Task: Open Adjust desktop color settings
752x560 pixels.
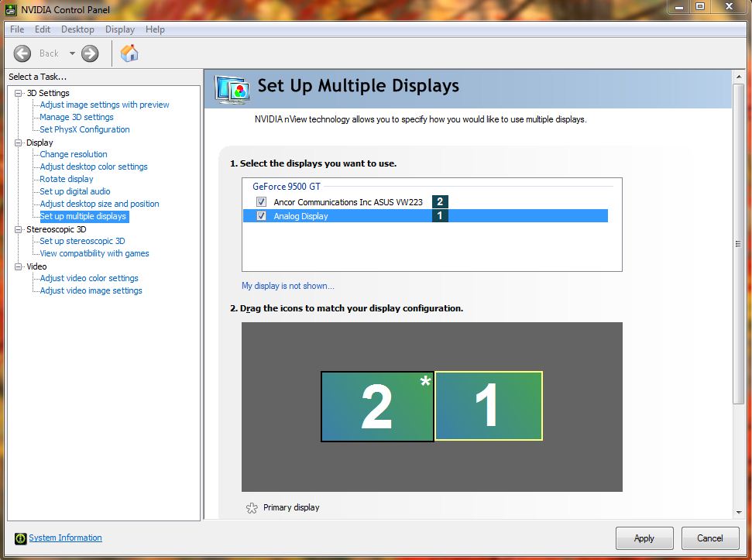Action: (94, 167)
